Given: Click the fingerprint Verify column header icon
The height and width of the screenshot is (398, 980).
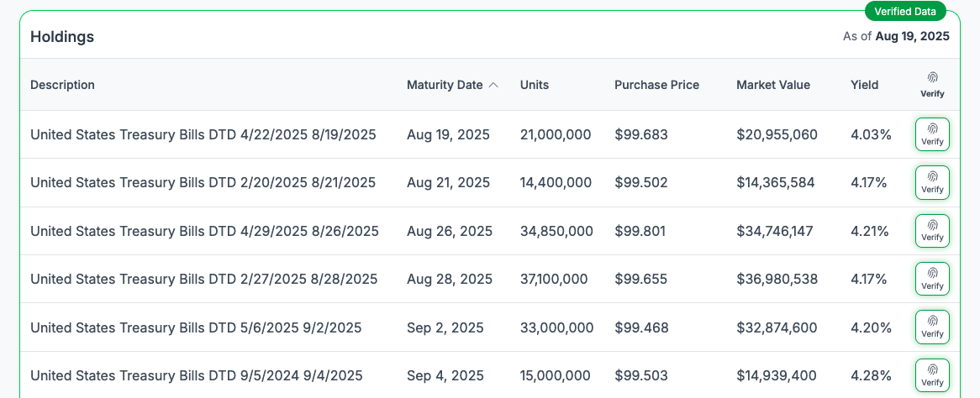Looking at the screenshot, I should (932, 84).
